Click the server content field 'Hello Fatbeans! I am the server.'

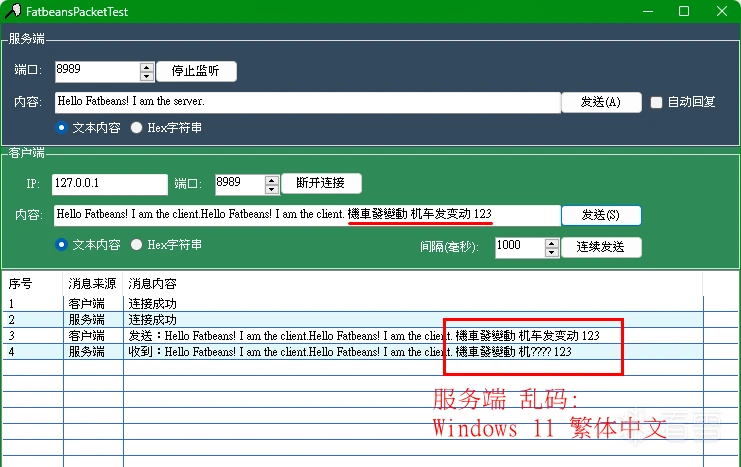click(x=308, y=102)
